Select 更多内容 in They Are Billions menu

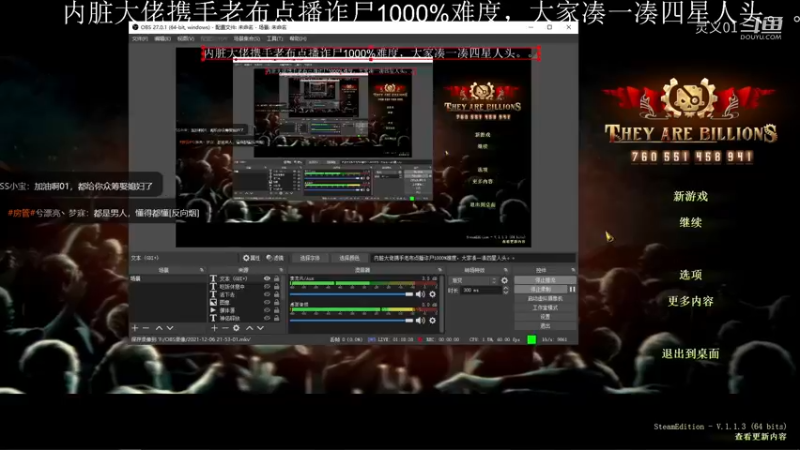(x=690, y=301)
